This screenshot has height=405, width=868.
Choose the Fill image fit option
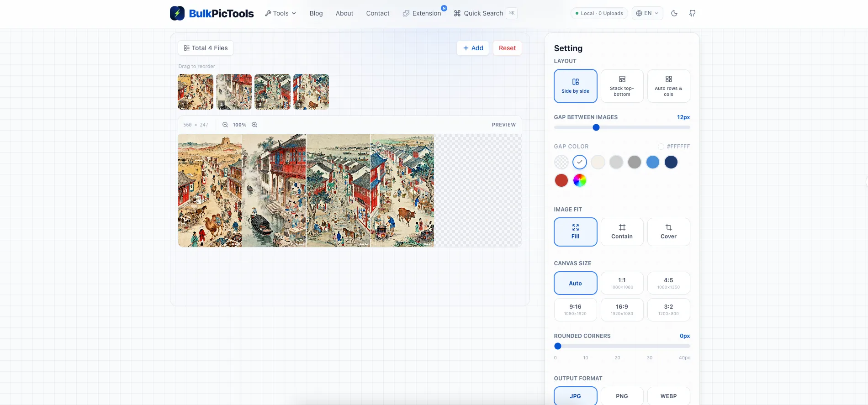pos(576,232)
